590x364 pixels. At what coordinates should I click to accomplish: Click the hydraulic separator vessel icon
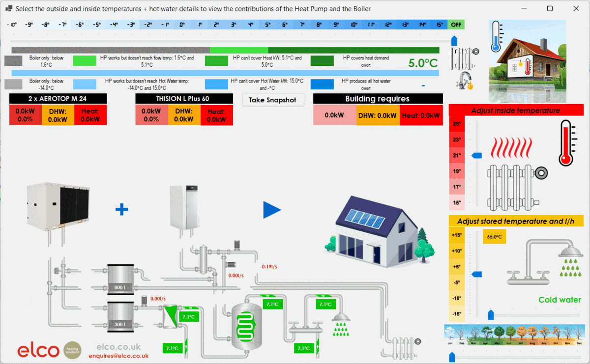(203, 259)
